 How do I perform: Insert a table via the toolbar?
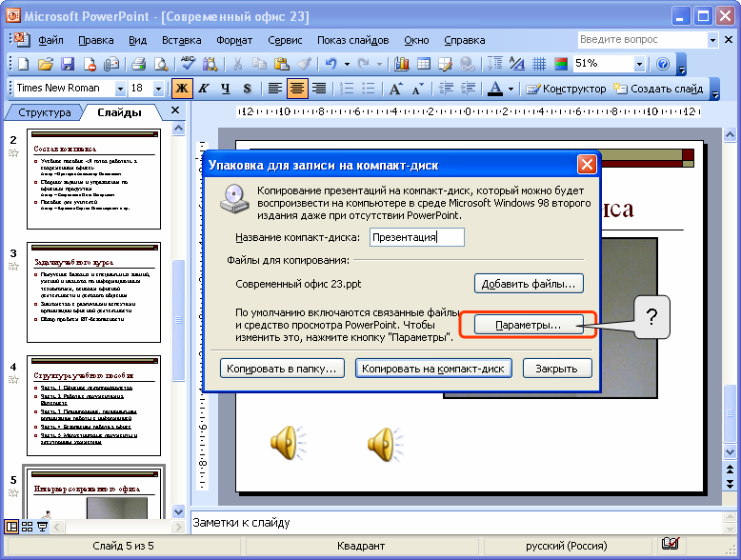424,64
